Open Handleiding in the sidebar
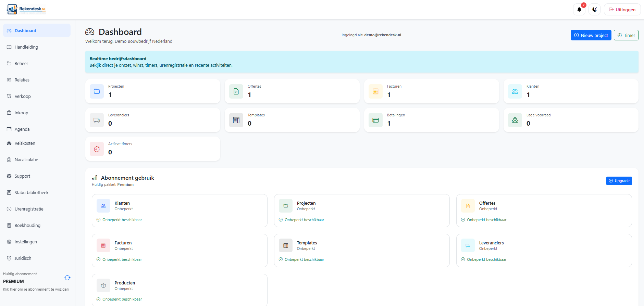The width and height of the screenshot is (644, 306). tap(37, 47)
